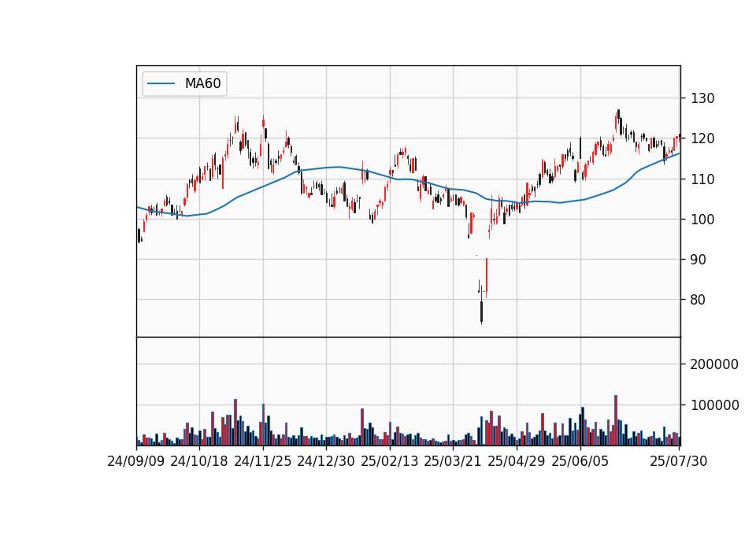Click the 24/09/09 date label
The height and width of the screenshot is (543, 756).
point(136,461)
